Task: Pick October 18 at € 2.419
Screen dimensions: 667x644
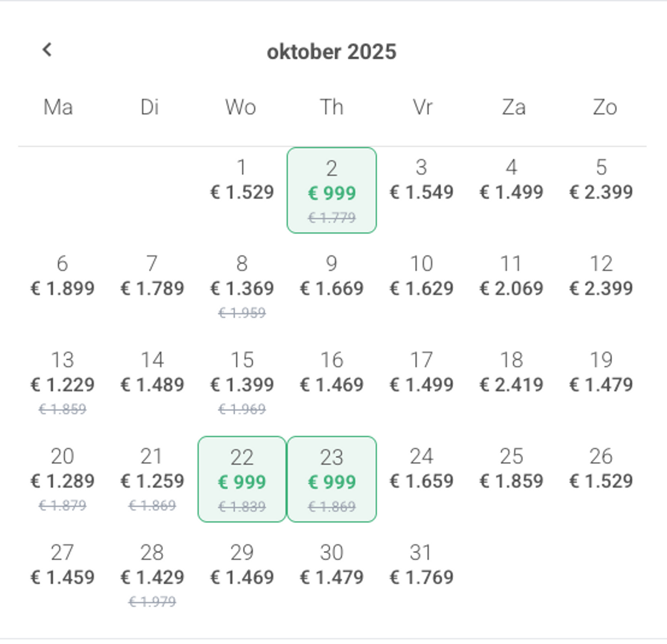Action: coord(512,383)
